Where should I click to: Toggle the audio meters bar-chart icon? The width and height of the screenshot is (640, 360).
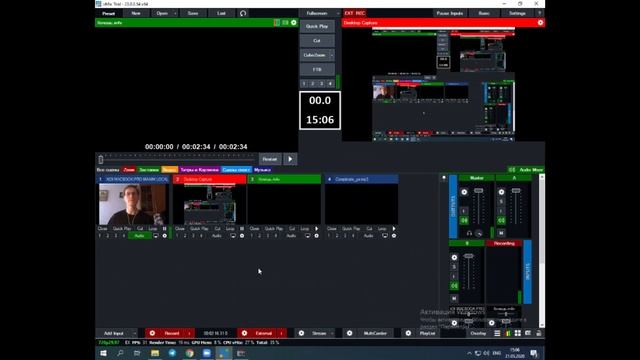coord(508,333)
